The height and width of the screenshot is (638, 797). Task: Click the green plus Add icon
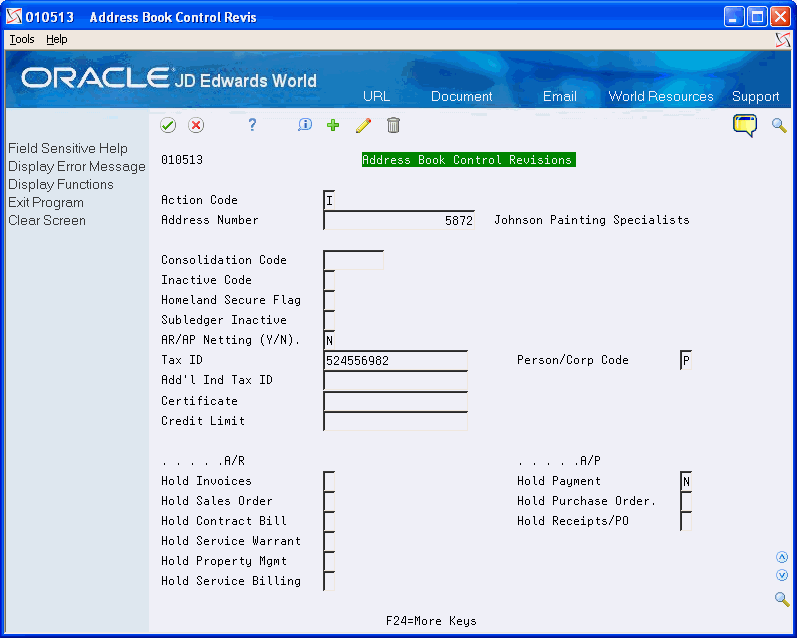333,125
